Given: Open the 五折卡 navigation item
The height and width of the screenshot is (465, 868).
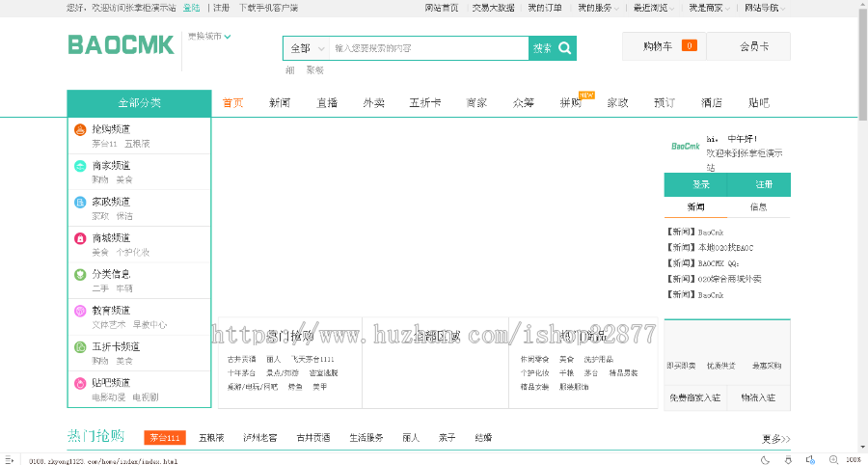Looking at the screenshot, I should 425,103.
